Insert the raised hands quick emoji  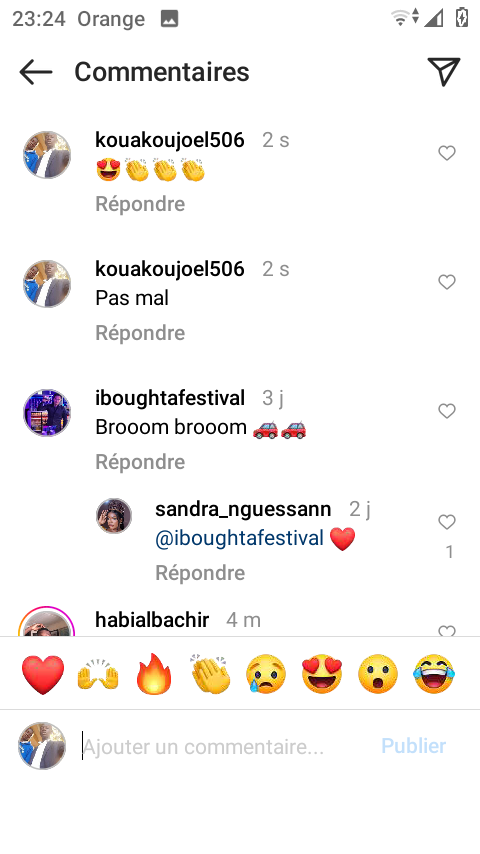coord(98,674)
